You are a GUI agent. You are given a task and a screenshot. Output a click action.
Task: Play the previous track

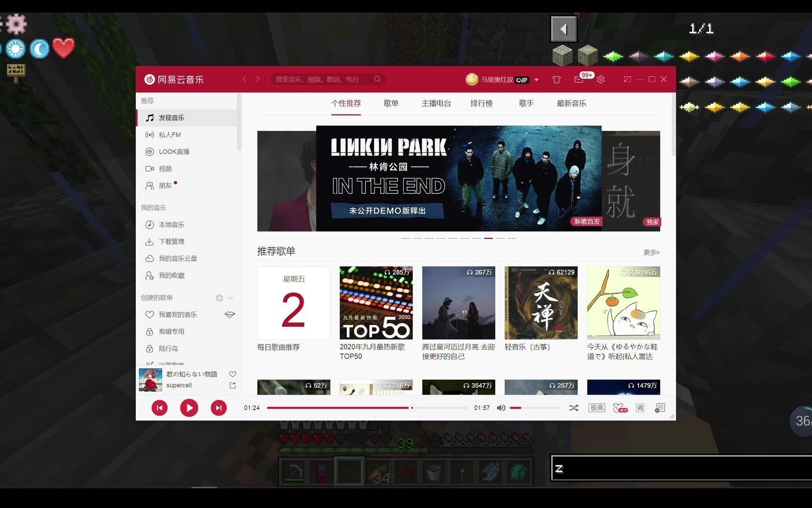[x=159, y=408]
